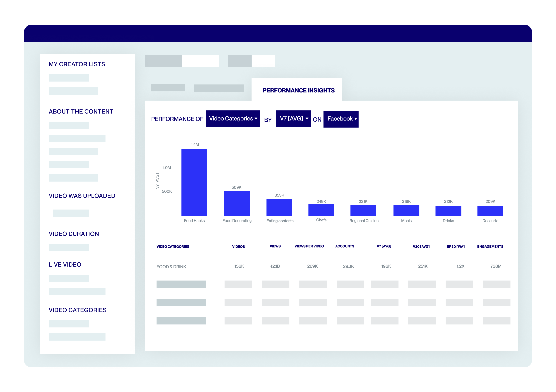Click the ER30 [WA] column header
Image resolution: width=556 pixels, height=392 pixels.
tap(455, 246)
